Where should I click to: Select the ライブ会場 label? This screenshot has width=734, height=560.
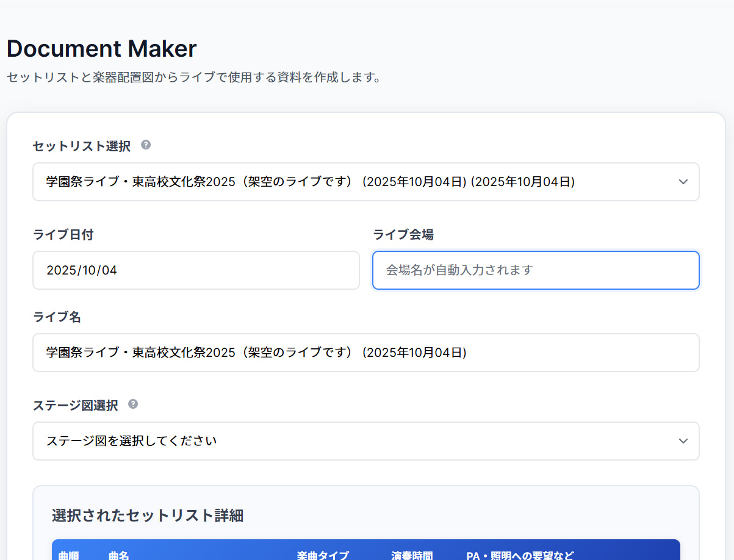(403, 234)
